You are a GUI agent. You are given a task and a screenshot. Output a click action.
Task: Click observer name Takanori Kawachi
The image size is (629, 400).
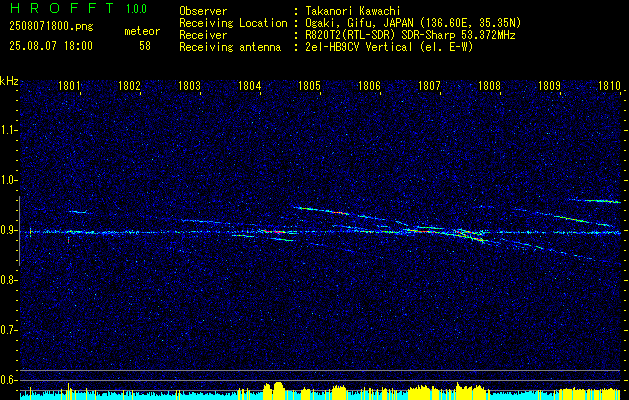click(353, 11)
